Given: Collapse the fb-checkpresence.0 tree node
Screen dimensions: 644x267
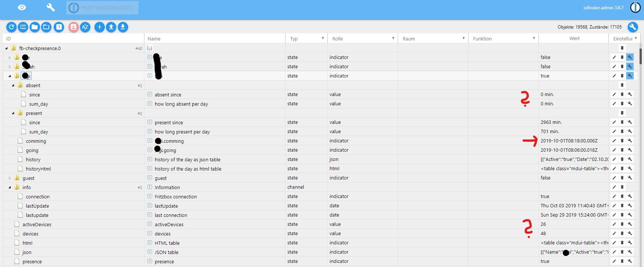Looking at the screenshot, I should [x=6, y=48].
